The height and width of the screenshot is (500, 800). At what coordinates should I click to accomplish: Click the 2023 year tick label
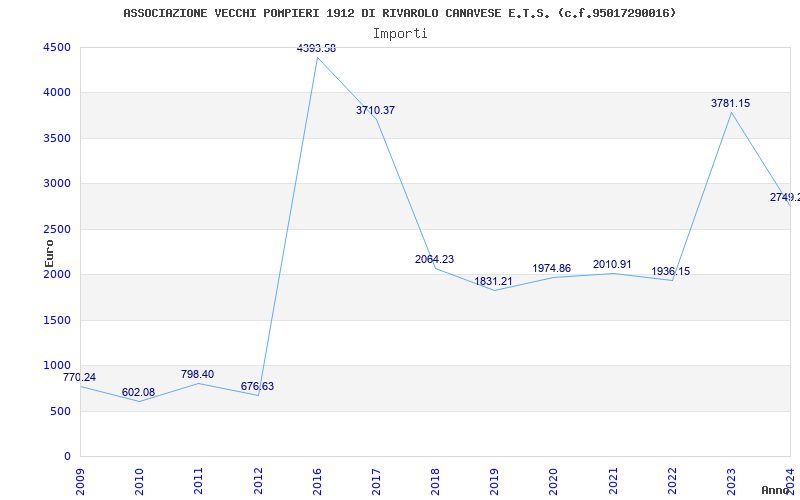pos(731,481)
